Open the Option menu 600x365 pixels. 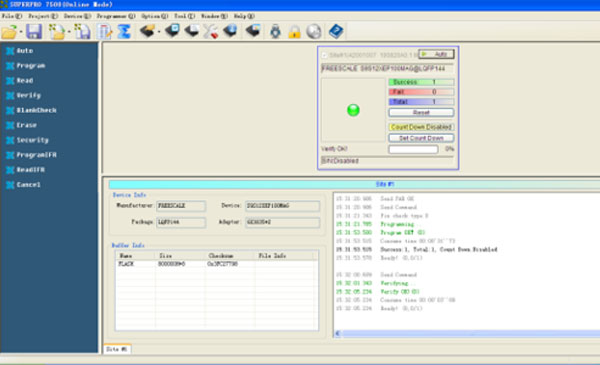(155, 16)
